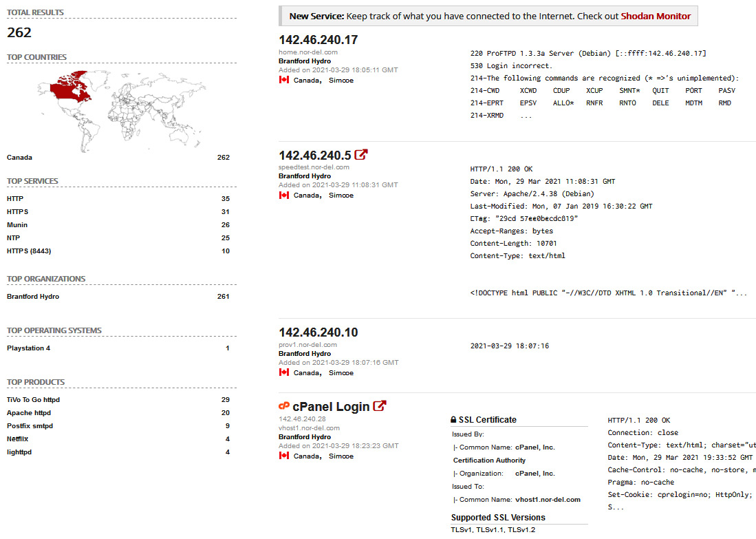Click Simcoe in the 142.46.240.5 result
Screen dimensions: 756x539
(x=341, y=195)
